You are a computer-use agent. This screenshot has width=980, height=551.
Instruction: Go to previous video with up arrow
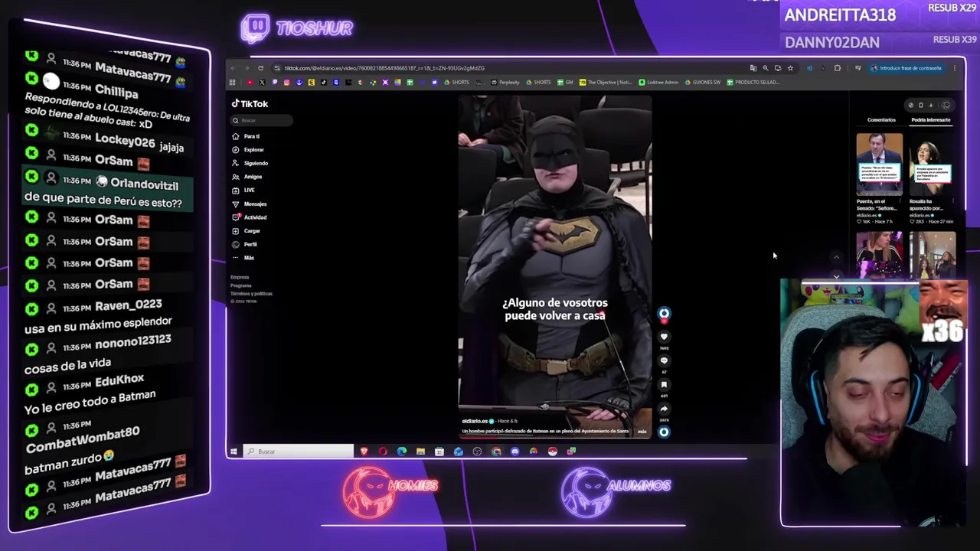[836, 258]
